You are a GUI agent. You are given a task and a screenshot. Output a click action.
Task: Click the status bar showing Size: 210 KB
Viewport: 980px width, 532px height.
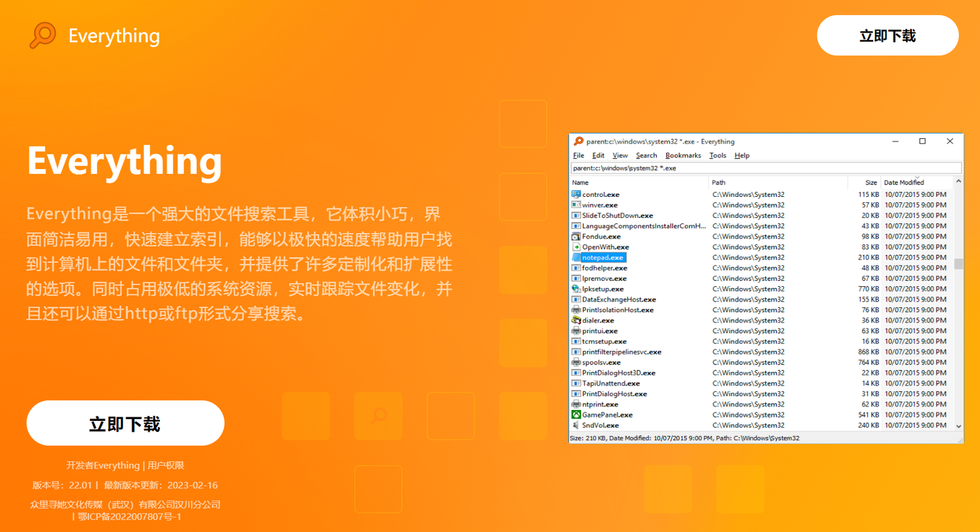point(766,438)
